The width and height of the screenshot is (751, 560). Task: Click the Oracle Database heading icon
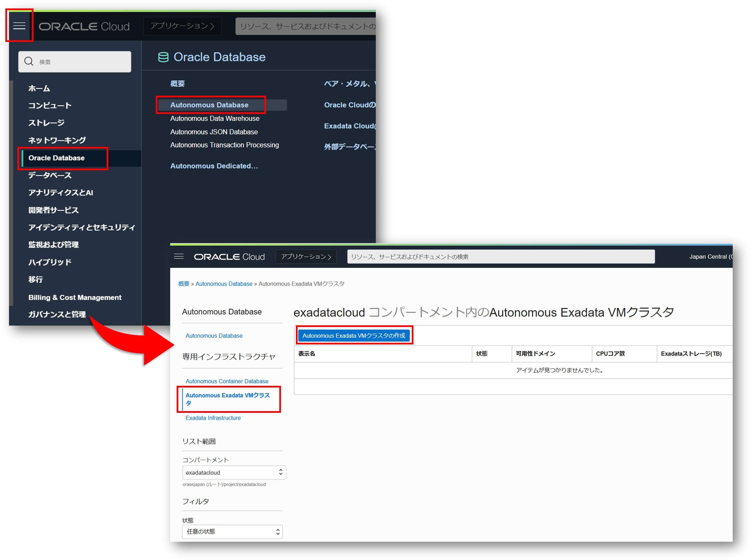pyautogui.click(x=163, y=57)
